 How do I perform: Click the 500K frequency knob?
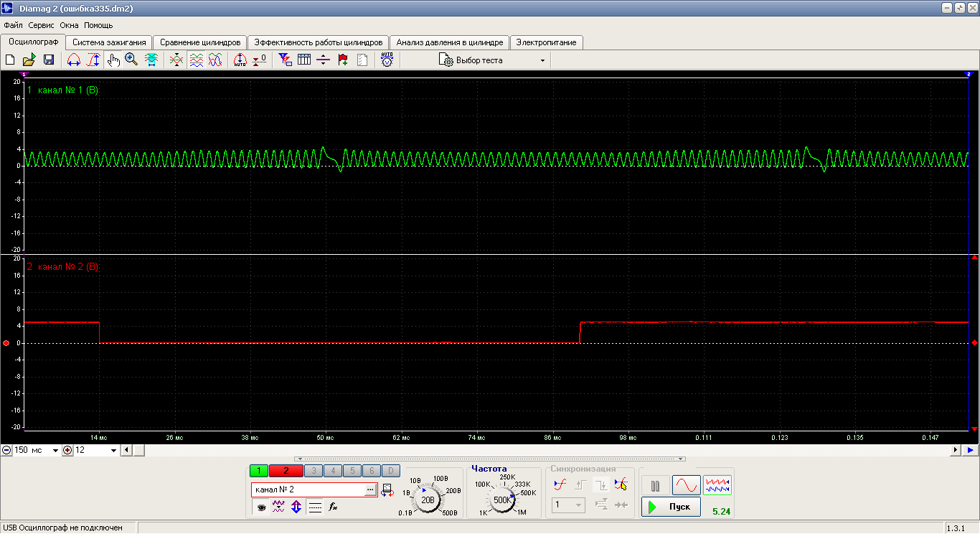(501, 500)
